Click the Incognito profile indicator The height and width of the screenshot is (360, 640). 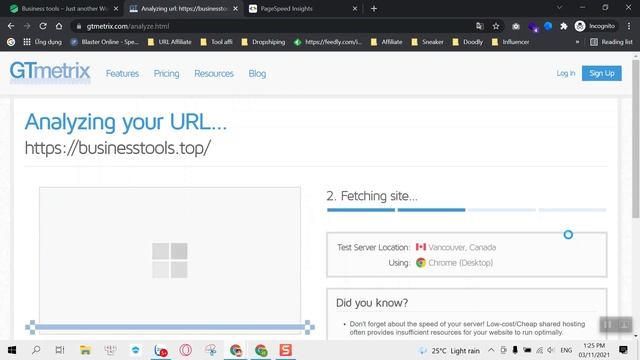point(595,26)
